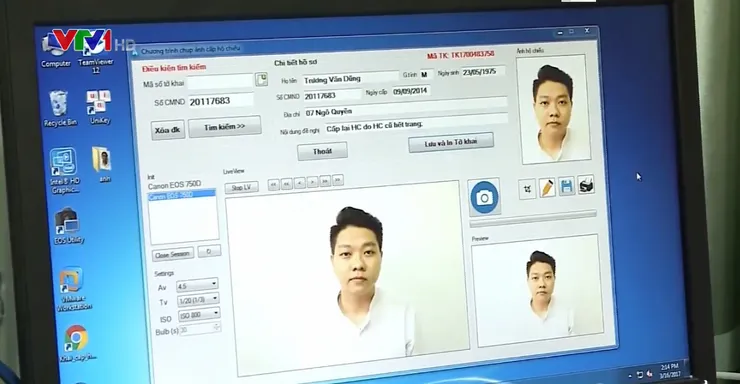This screenshot has height=384, width=740.
Task: Click the red Mã TK code text
Action: pos(461,55)
